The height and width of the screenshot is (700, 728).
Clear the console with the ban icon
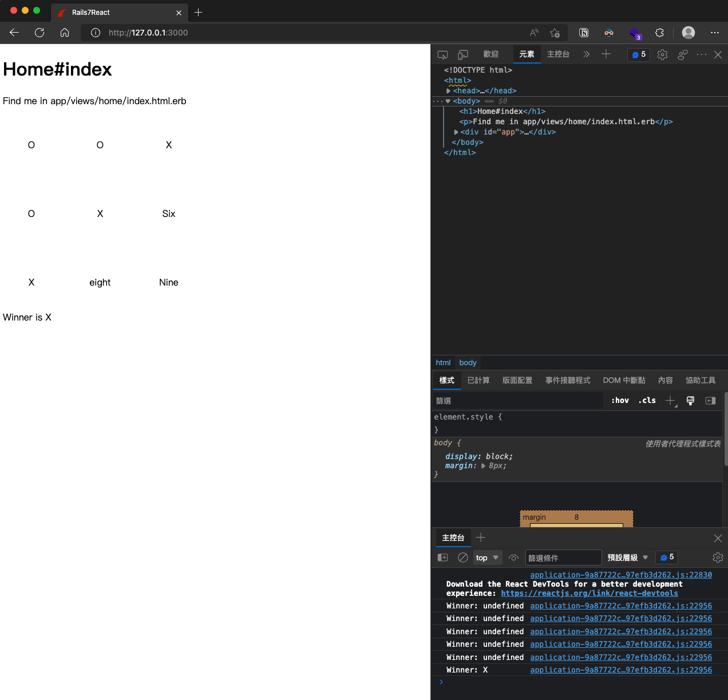pos(463,557)
